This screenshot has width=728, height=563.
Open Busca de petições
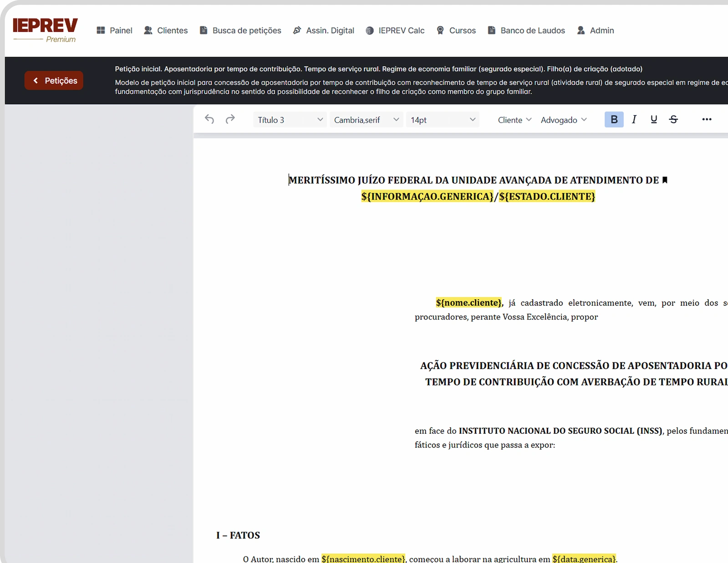coord(240,31)
